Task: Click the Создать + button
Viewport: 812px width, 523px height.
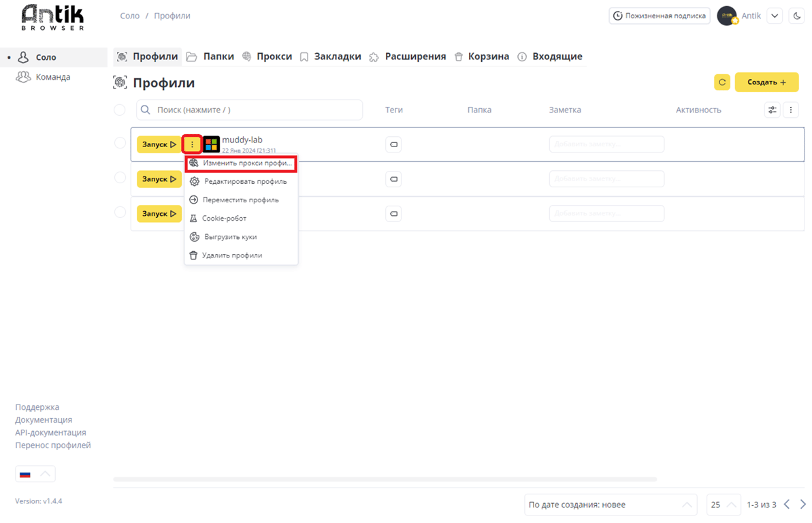Action: [766, 82]
